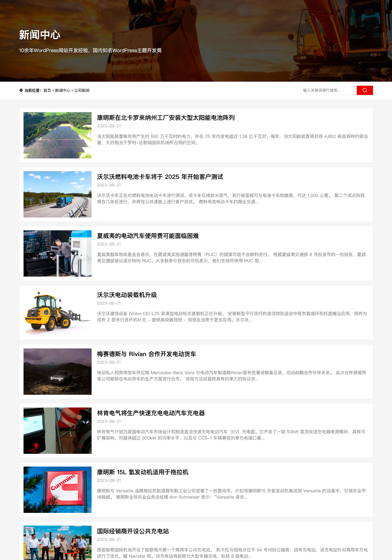Open the charger plug close-up thumbnail

(57, 431)
